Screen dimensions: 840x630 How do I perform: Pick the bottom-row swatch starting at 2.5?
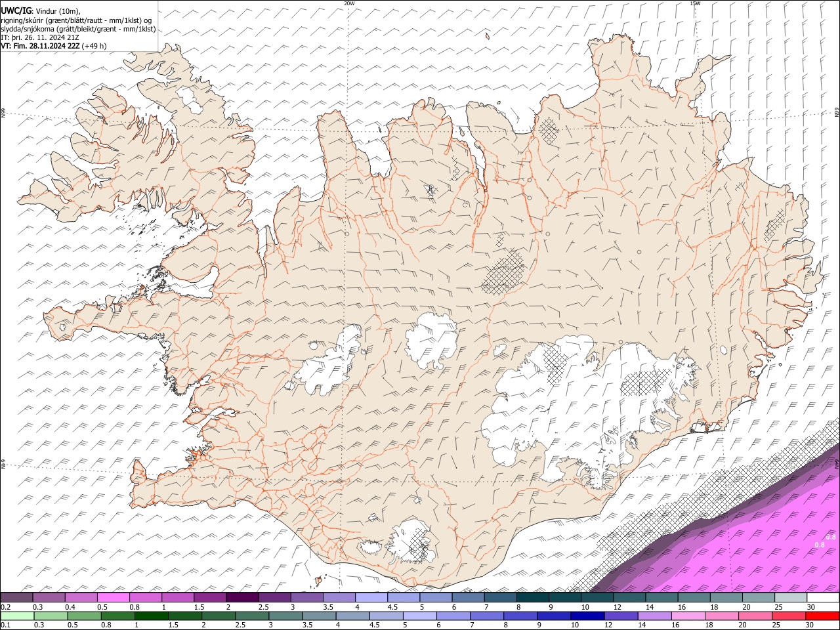click(251, 616)
